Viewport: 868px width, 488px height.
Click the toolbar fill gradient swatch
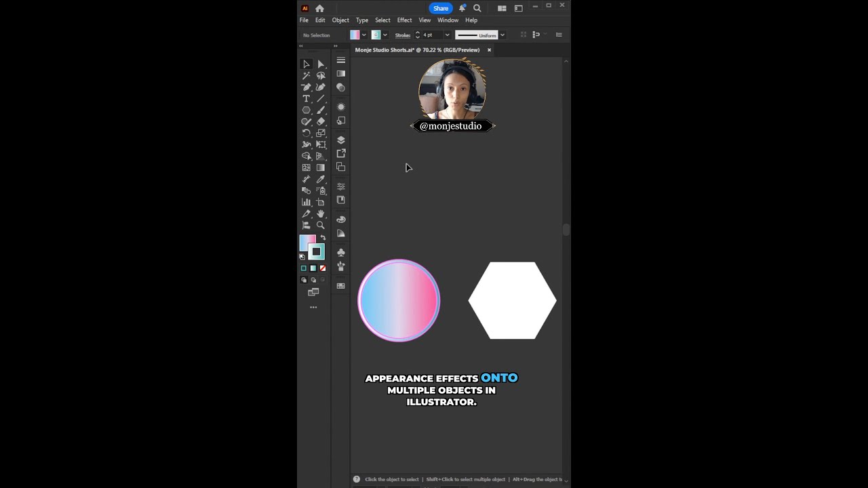(x=307, y=241)
